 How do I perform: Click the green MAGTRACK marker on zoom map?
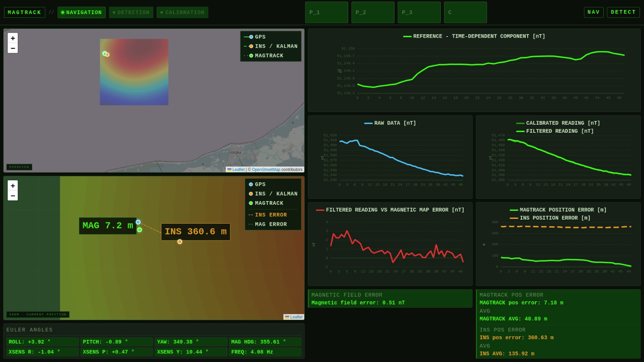click(x=140, y=230)
